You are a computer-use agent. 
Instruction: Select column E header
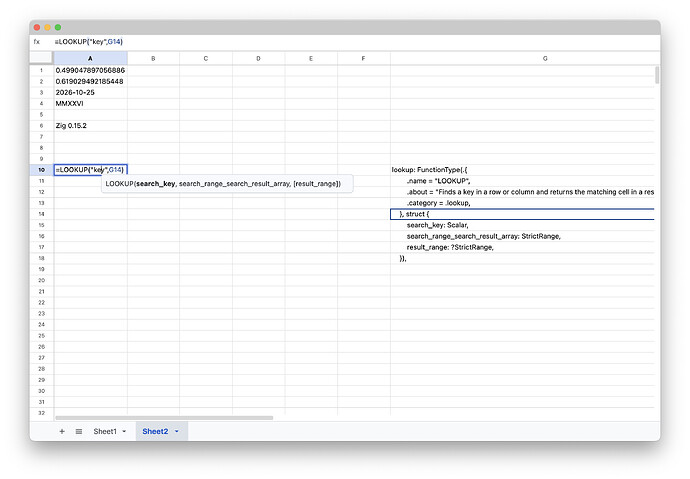point(311,58)
